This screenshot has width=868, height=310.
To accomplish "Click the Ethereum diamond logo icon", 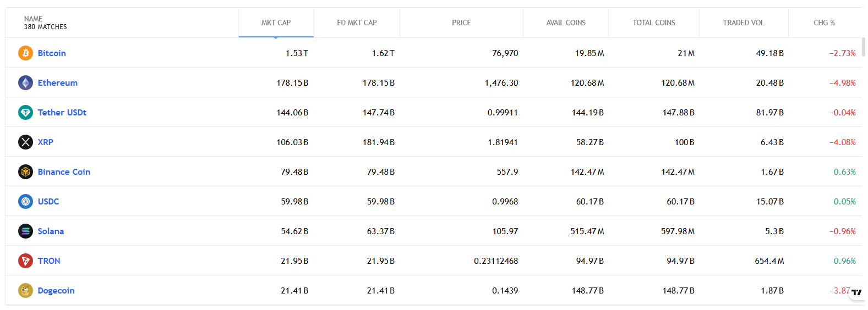I will coord(25,83).
